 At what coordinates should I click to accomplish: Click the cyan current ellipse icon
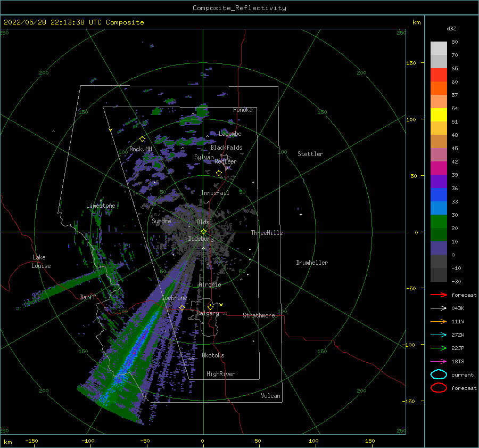tap(439, 374)
